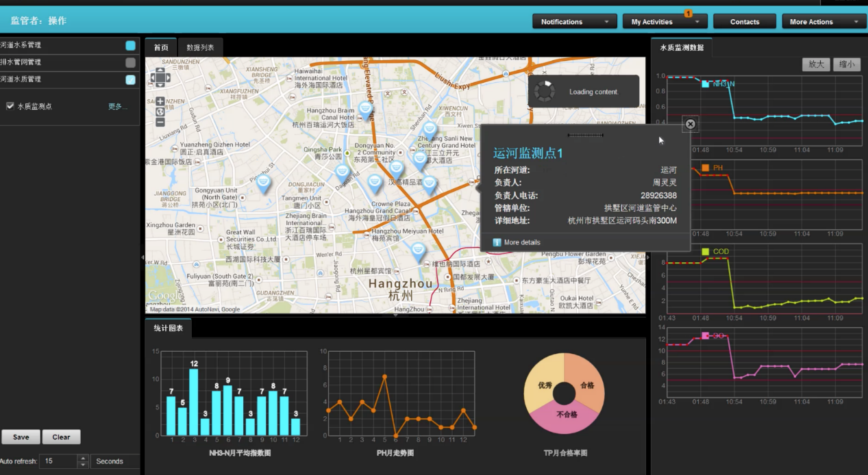The height and width of the screenshot is (475, 868).
Task: Select the 水质监测数据 tab
Action: (682, 48)
